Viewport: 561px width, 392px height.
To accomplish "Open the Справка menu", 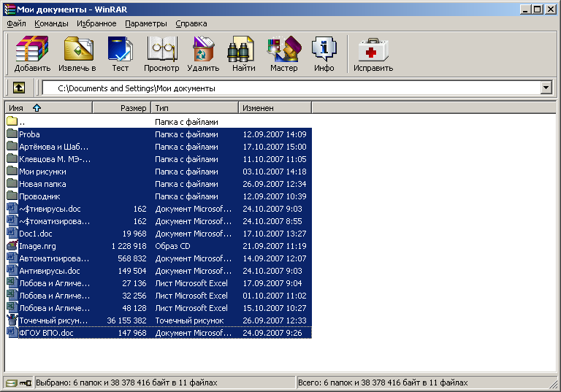I will pyautogui.click(x=191, y=23).
